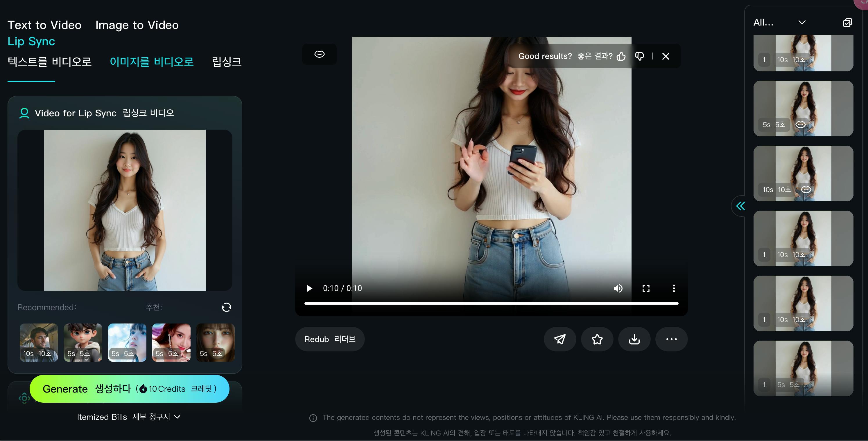This screenshot has height=441, width=868.
Task: Give a thumbs down to the results
Action: (x=639, y=56)
